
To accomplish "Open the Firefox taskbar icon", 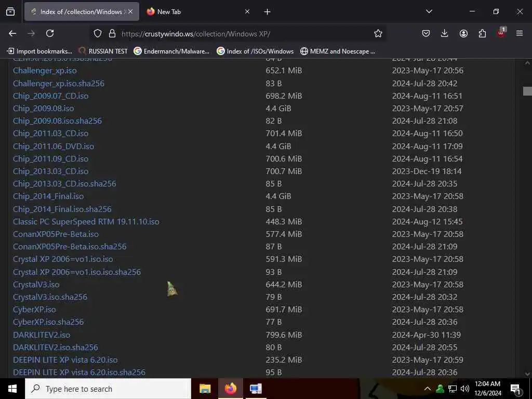I will (x=230, y=389).
